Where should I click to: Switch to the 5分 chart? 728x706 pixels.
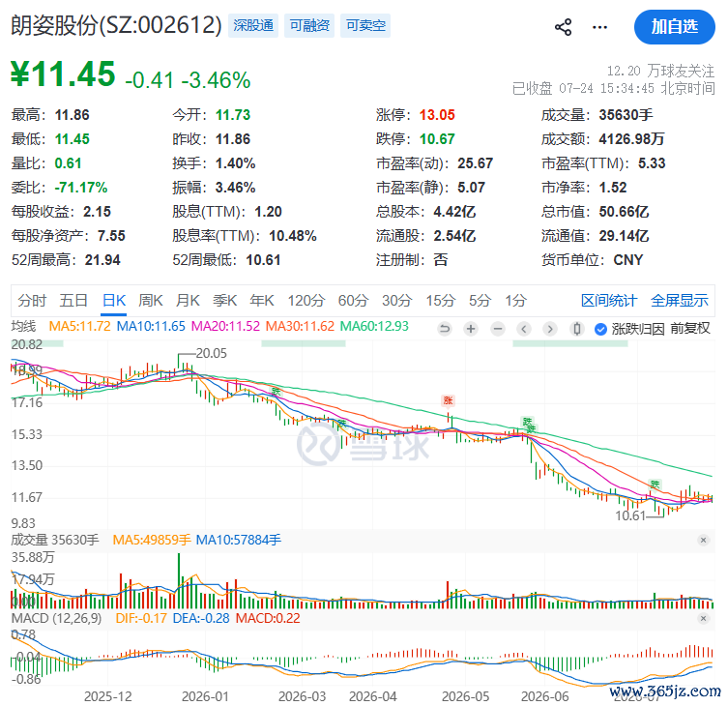(480, 301)
